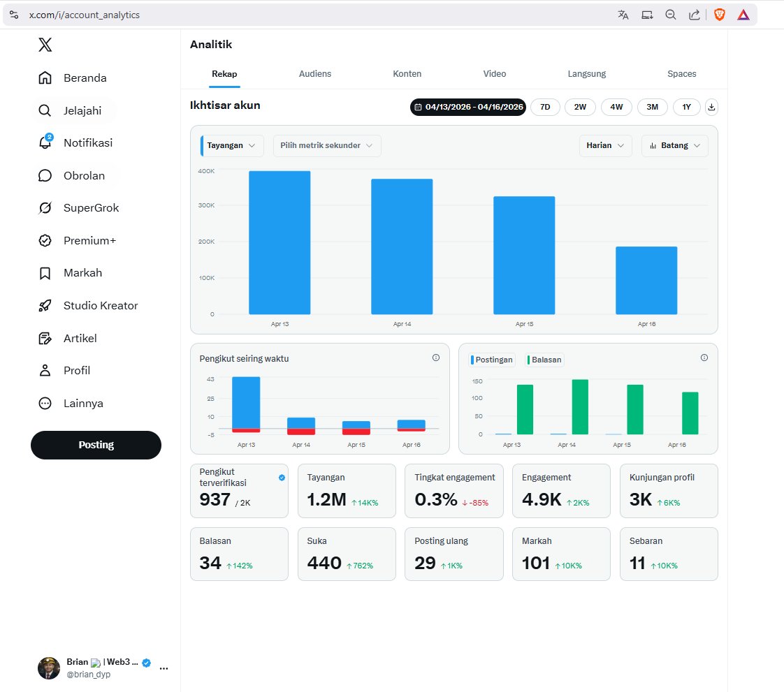Click the Sebaran 11 stat card
Screen dimensions: 784x692
tap(669, 554)
